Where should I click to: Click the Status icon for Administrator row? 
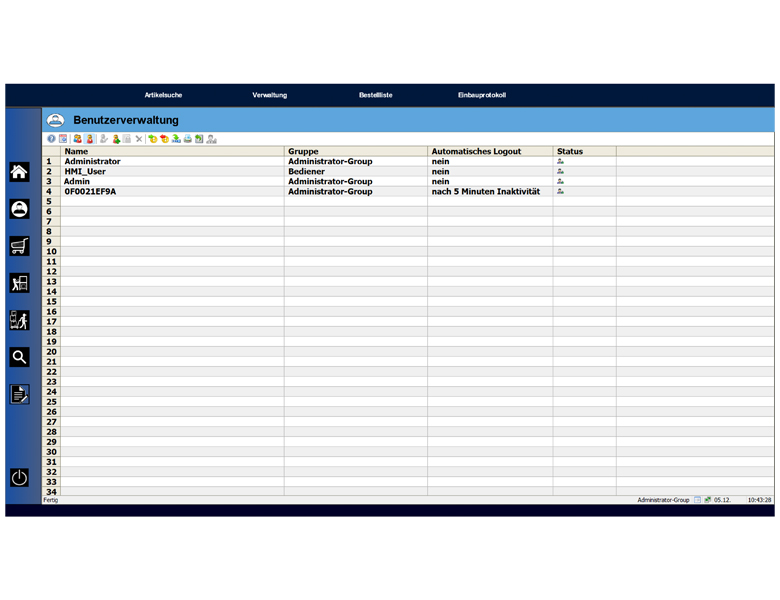[x=561, y=161]
